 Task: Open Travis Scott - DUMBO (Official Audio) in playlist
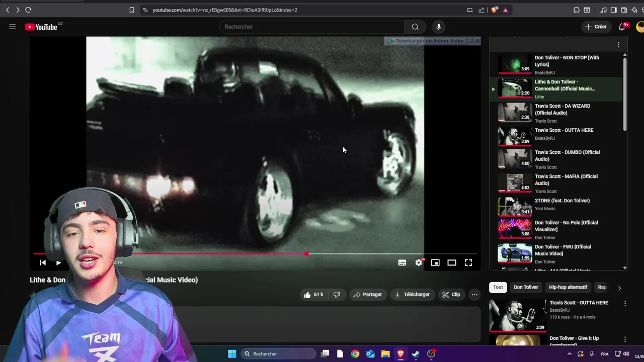click(x=556, y=159)
